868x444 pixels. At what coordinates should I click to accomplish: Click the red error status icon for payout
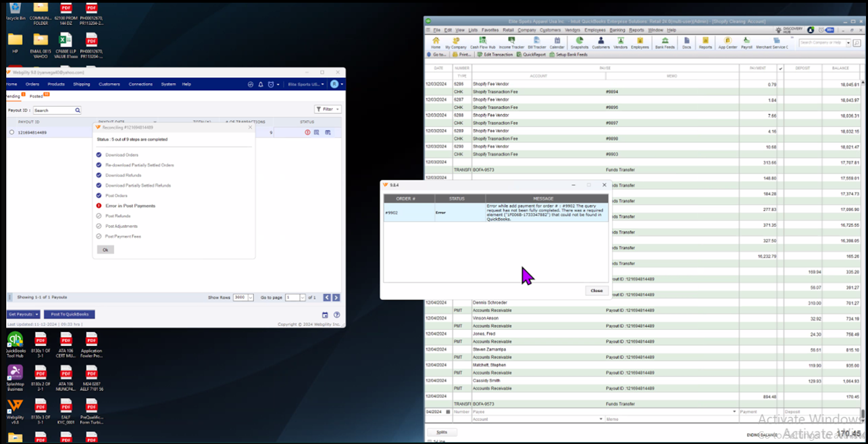pos(307,132)
